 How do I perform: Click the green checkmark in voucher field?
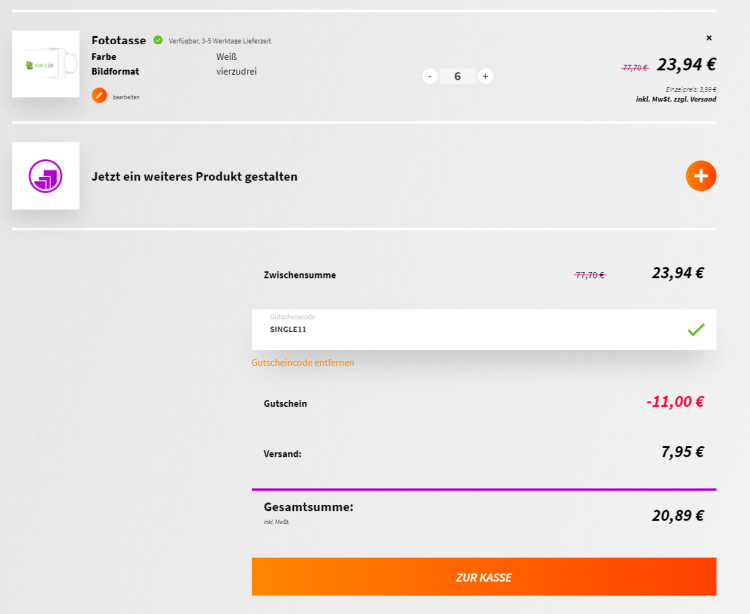point(696,330)
